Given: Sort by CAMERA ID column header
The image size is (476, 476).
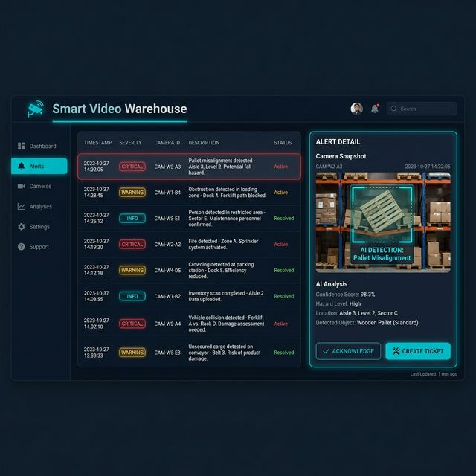Looking at the screenshot, I should pos(167,143).
